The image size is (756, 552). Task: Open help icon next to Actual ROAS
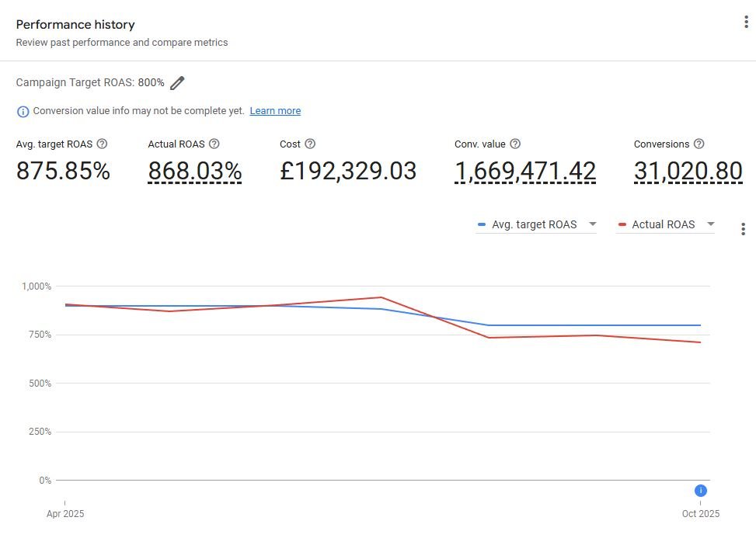coord(214,144)
